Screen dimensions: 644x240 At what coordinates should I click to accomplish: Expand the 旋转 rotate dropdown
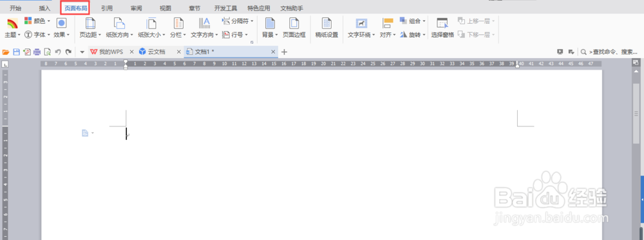point(413,35)
